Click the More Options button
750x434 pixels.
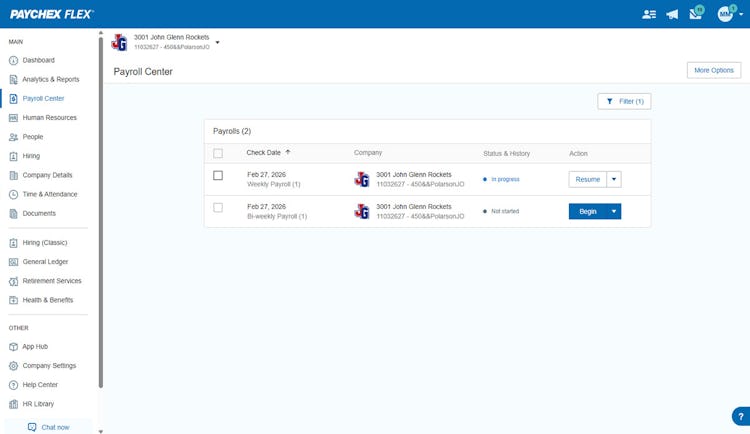tap(714, 70)
